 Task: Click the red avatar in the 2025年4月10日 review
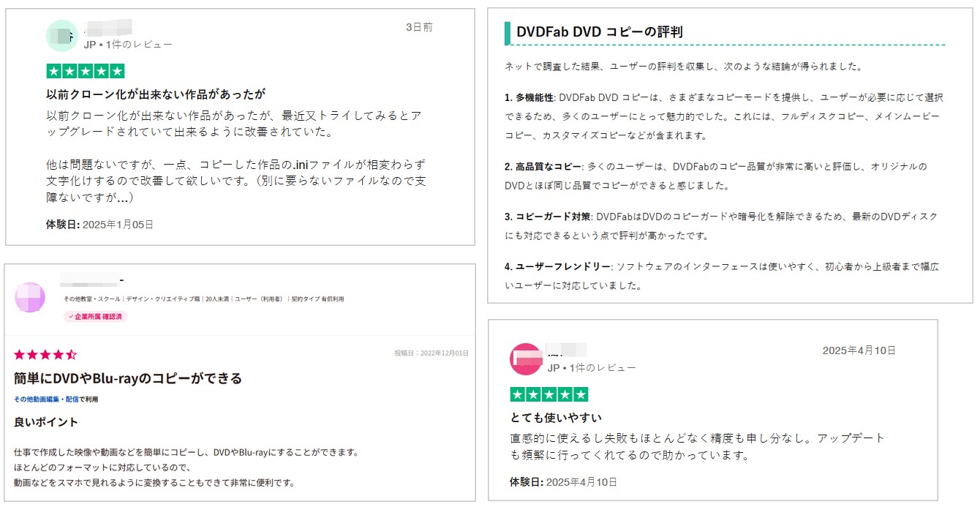pyautogui.click(x=525, y=359)
